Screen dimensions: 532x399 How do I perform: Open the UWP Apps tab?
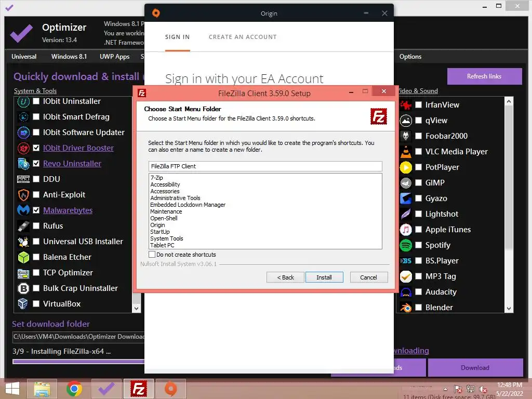pyautogui.click(x=115, y=57)
